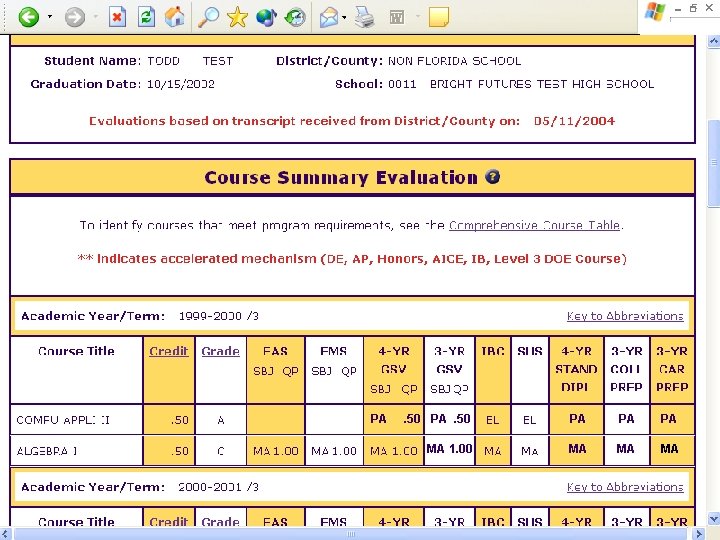The width and height of the screenshot is (720, 540).
Task: Click the grade C for ALGEBRA I
Action: point(221,451)
